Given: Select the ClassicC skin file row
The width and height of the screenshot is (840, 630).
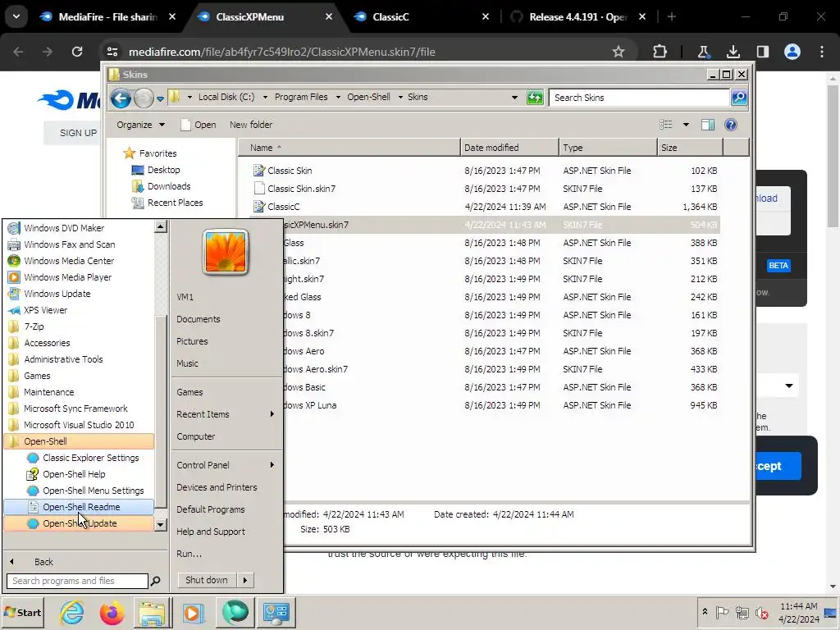Looking at the screenshot, I should 485,207.
